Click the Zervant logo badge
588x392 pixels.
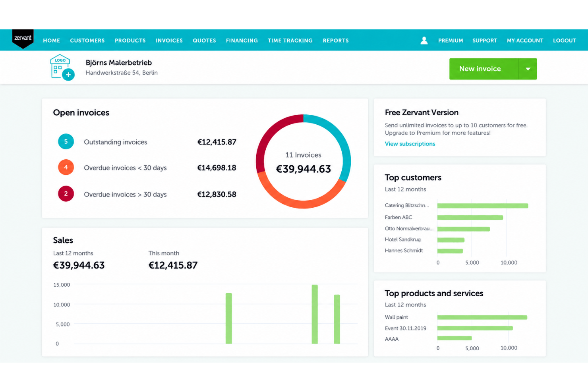23,39
